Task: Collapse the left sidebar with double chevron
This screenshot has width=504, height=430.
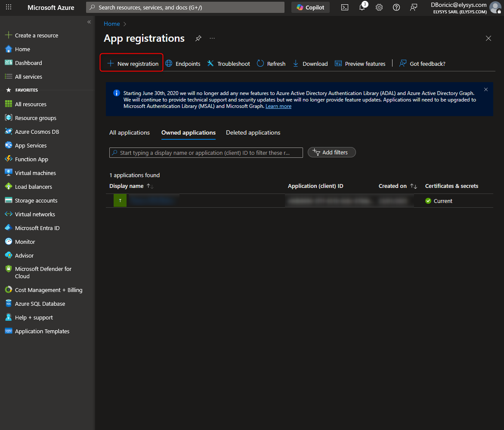Action: [x=89, y=22]
